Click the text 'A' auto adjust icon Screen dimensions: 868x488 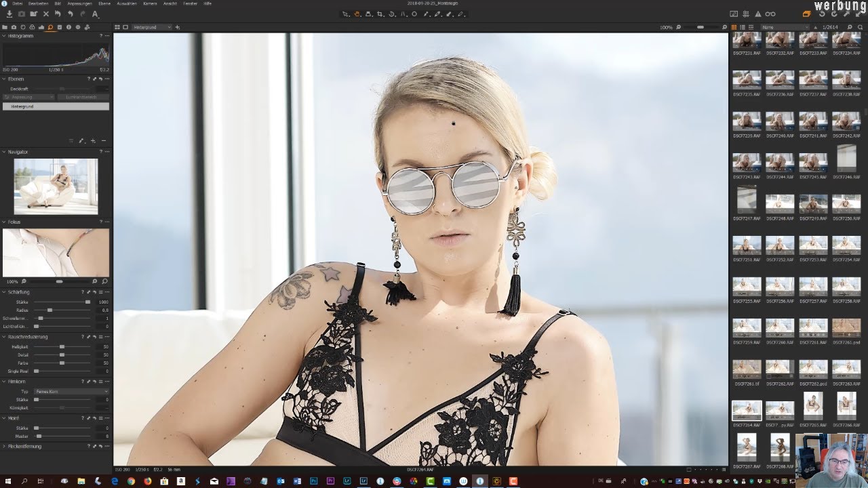94,14
